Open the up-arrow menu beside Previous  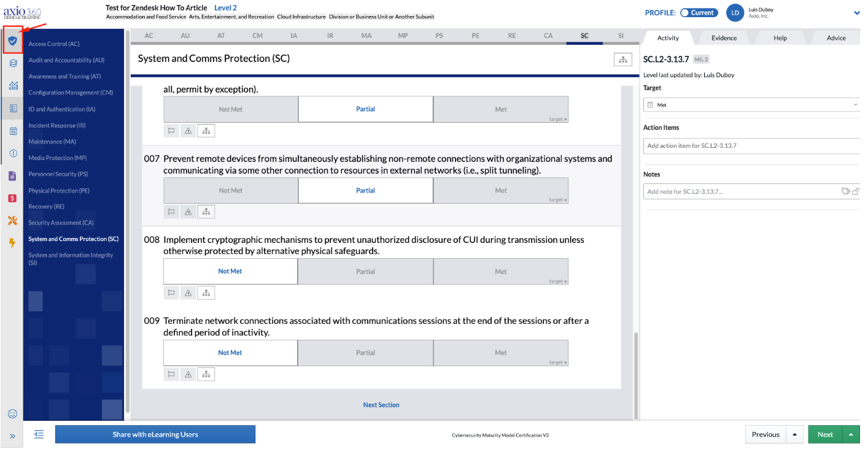pos(794,434)
